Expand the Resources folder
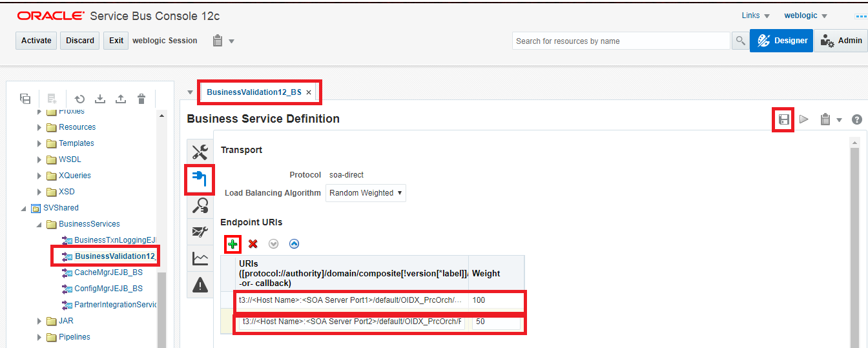This screenshot has height=348, width=868. pos(39,127)
